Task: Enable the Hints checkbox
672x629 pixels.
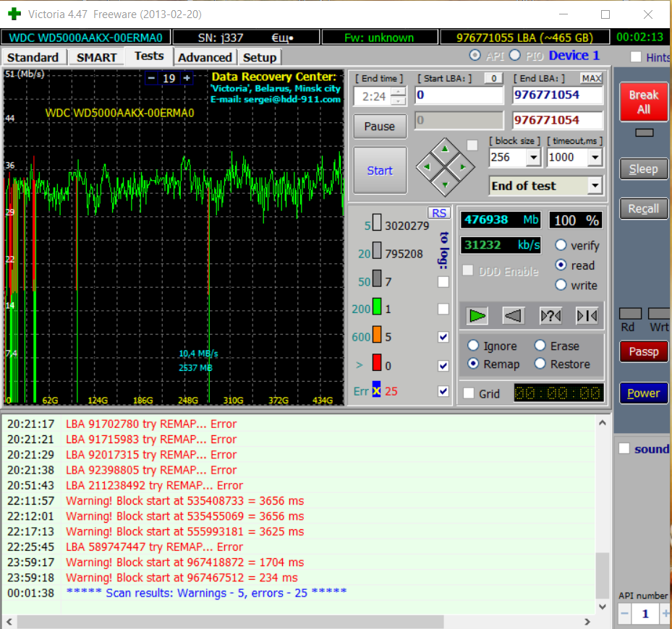Action: click(x=636, y=57)
